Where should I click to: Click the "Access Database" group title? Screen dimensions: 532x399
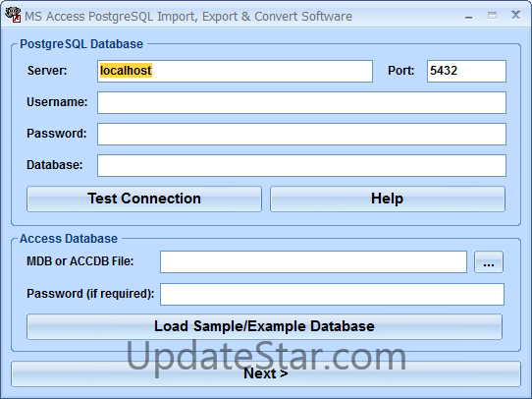pos(69,239)
